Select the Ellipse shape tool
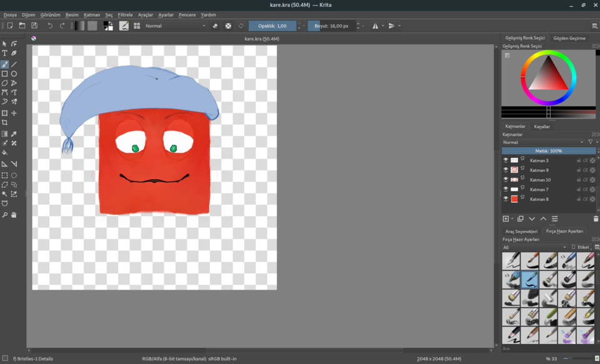 tap(14, 74)
